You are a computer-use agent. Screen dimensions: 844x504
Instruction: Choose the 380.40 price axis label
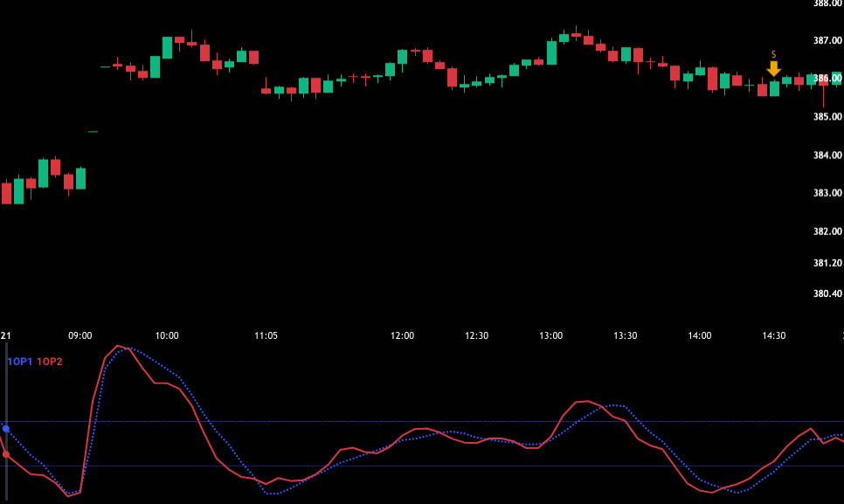pos(827,293)
